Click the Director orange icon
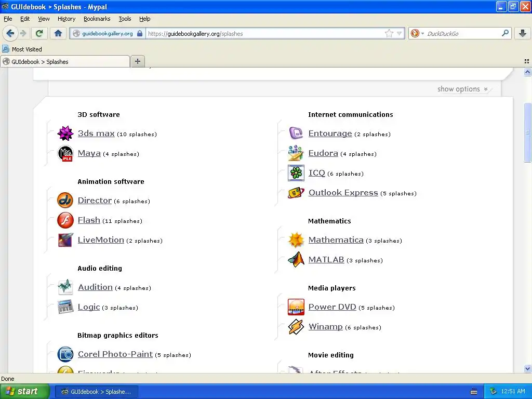 [x=65, y=200]
